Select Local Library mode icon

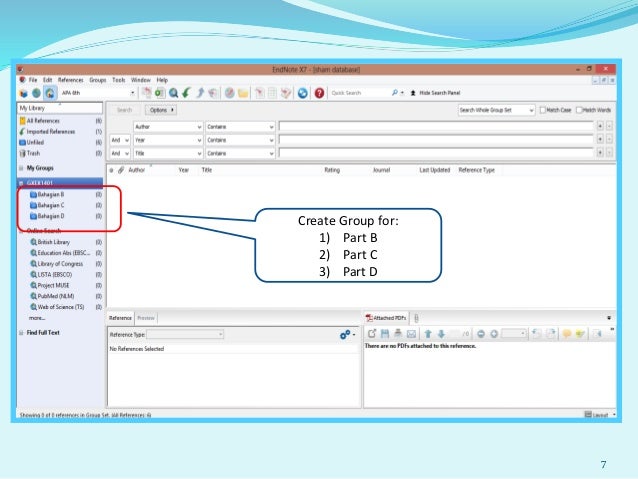[24, 93]
